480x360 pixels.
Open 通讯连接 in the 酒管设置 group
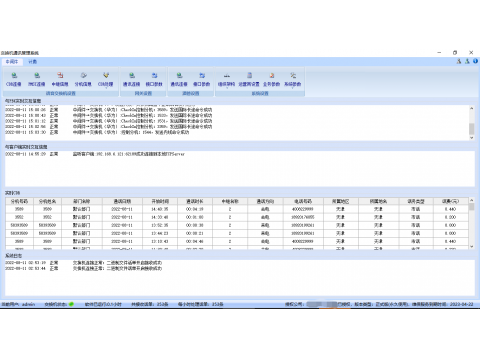[179, 80]
